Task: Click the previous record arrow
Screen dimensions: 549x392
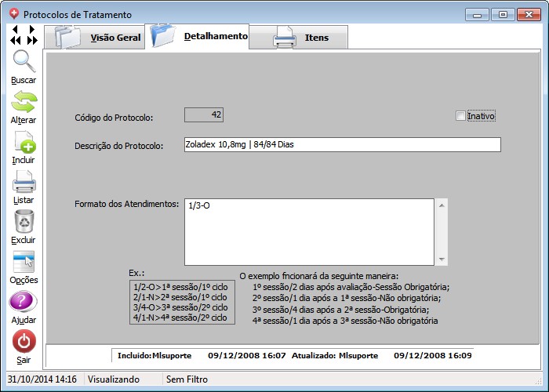Action: pos(16,29)
